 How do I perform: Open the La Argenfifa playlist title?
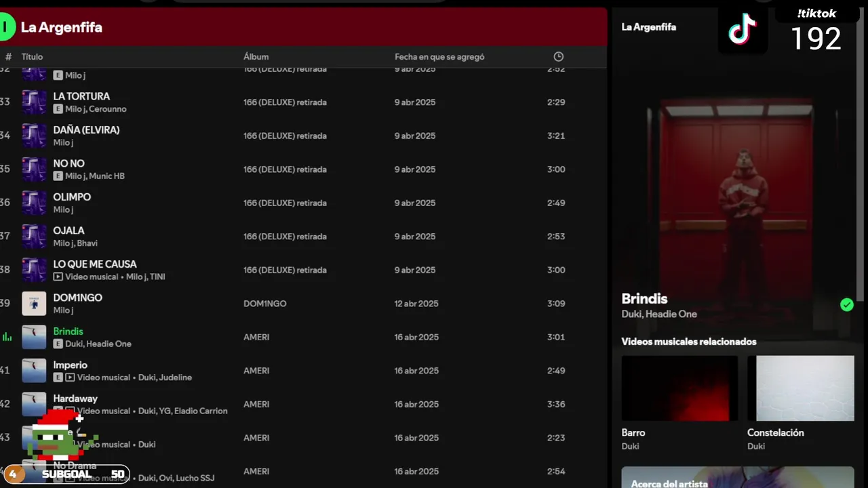[x=62, y=28]
